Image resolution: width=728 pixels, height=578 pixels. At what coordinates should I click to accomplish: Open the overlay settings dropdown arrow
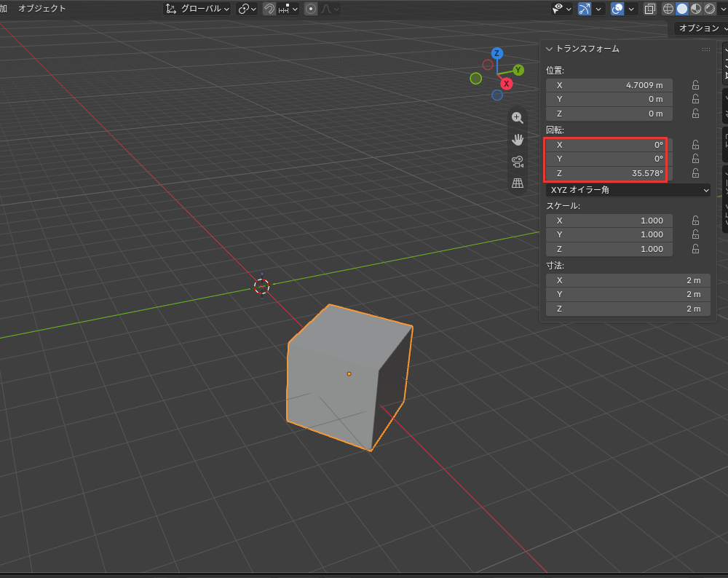[x=631, y=9]
